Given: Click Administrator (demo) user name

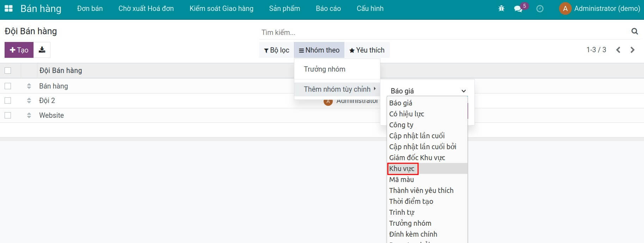Looking at the screenshot, I should pos(607,8).
